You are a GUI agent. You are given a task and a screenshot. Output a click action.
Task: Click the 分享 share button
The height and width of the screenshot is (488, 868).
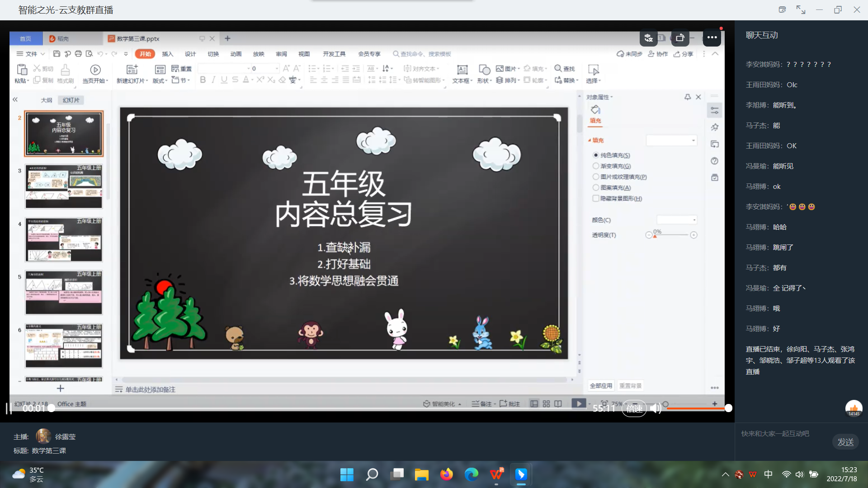(683, 54)
